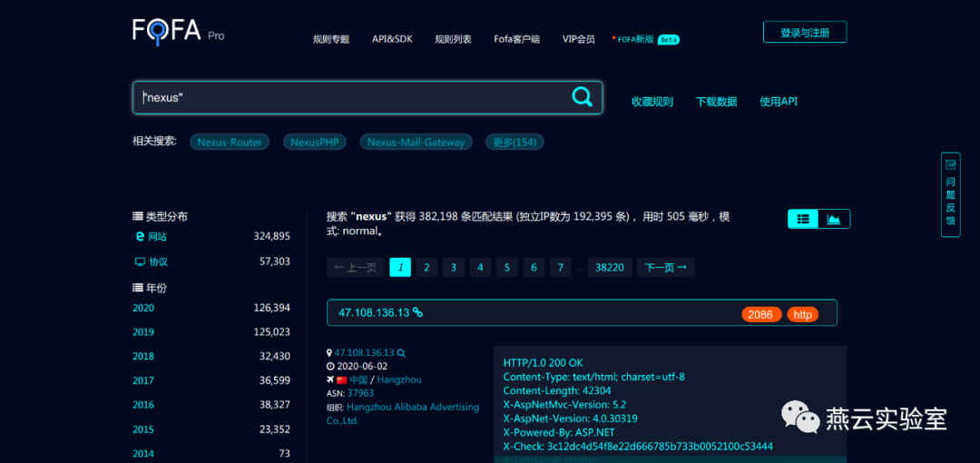Viewport: 980px width, 463px height.
Task: Click 下一页 next page button
Action: pyautogui.click(x=666, y=267)
